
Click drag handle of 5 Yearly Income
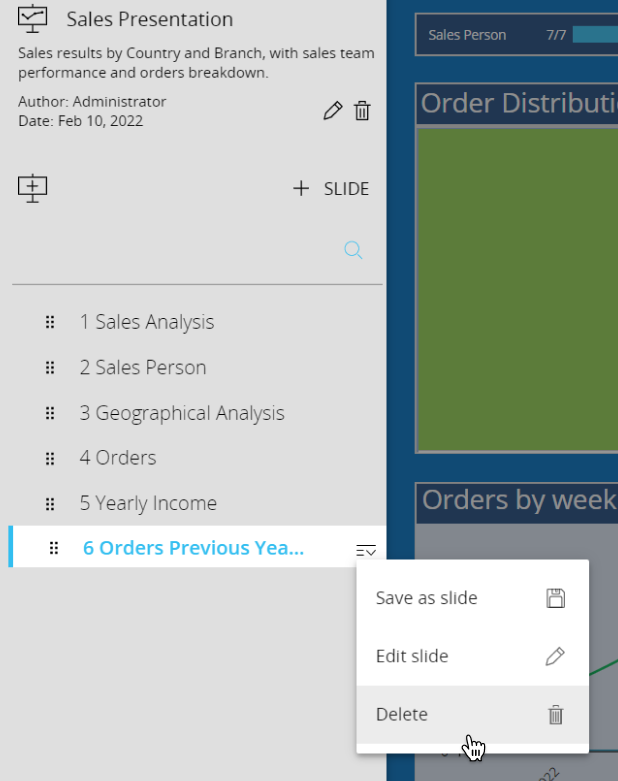point(50,503)
